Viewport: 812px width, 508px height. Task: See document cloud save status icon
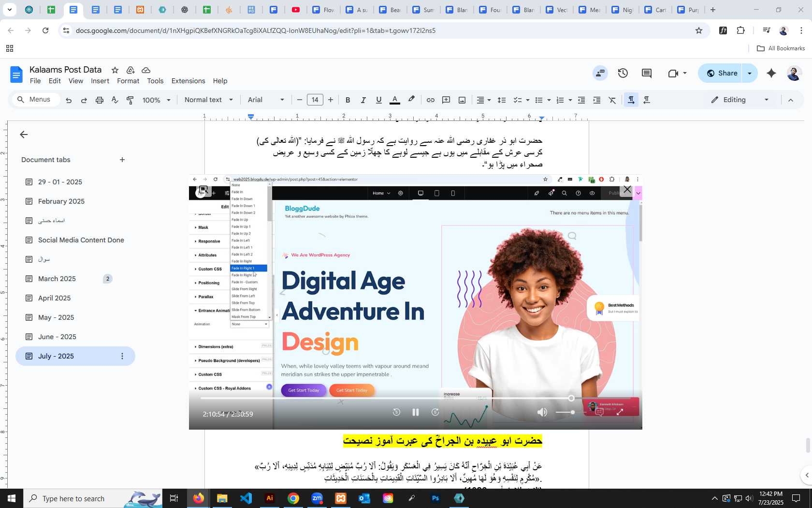click(146, 70)
